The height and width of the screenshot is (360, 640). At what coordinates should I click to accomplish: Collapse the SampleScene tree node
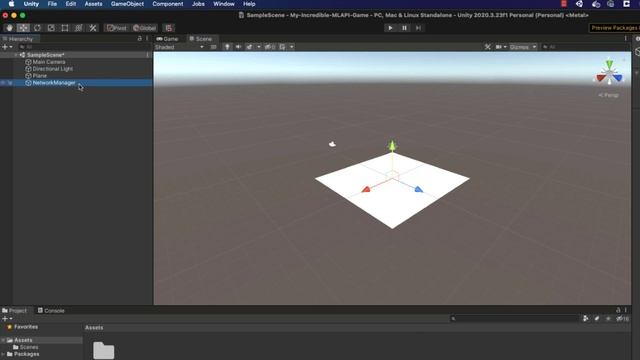point(16,55)
